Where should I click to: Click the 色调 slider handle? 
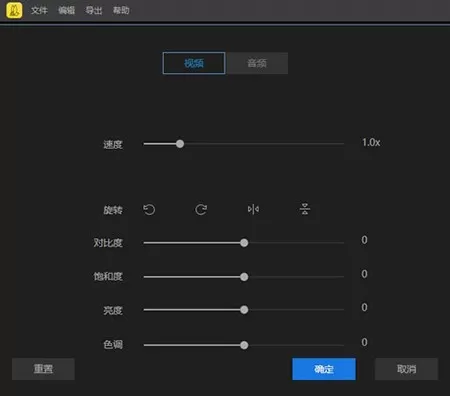point(244,345)
